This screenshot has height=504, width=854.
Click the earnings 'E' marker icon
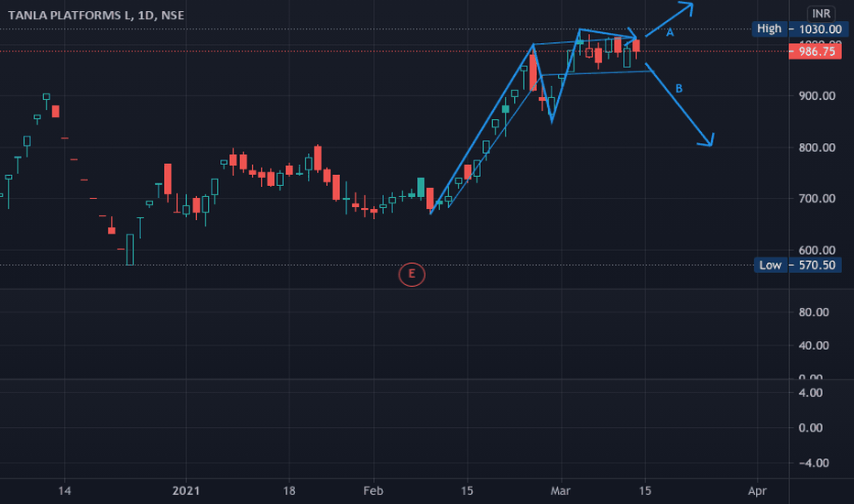coord(411,275)
